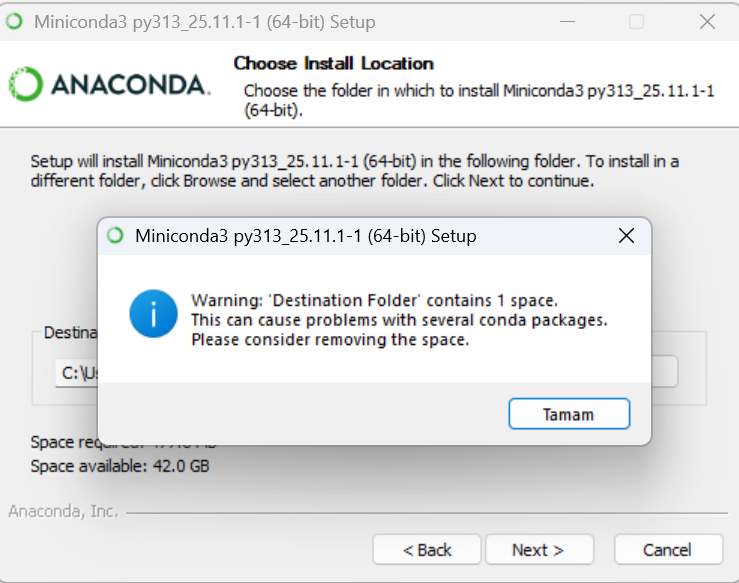
Task: Click the Anaconda, Inc. branding text
Action: 63,512
